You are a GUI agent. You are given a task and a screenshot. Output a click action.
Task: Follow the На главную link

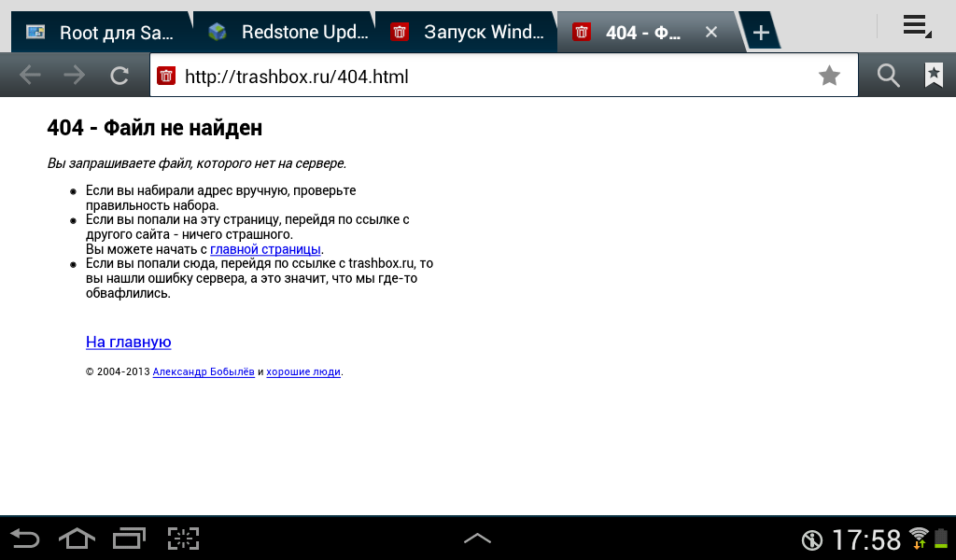pos(128,342)
